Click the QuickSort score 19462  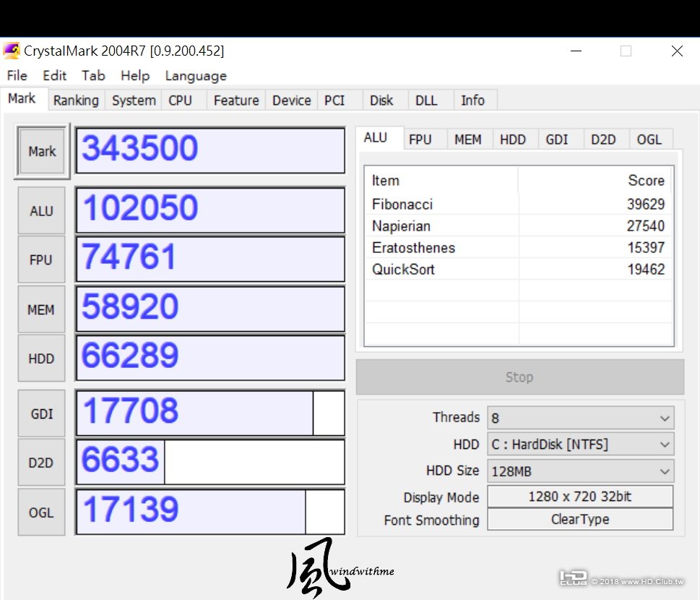pos(646,269)
